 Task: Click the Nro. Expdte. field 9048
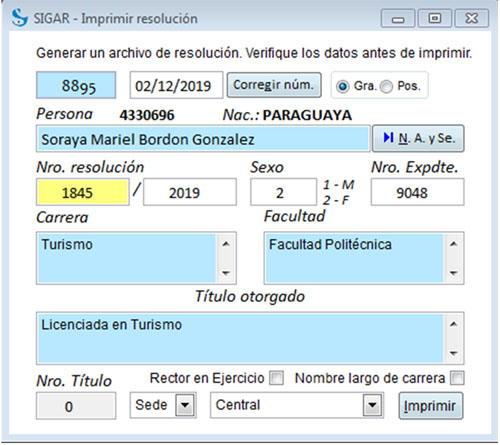[x=417, y=192]
